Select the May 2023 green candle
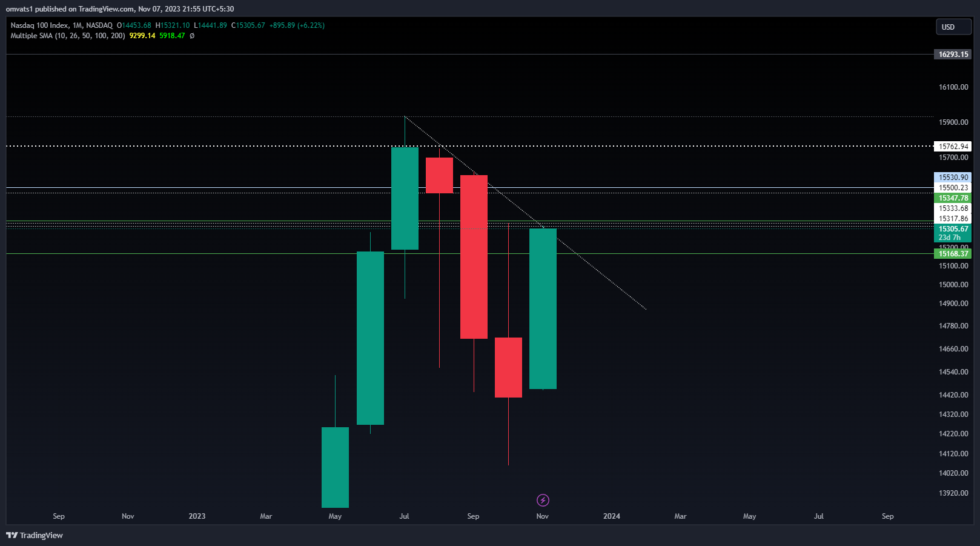 coord(335,467)
